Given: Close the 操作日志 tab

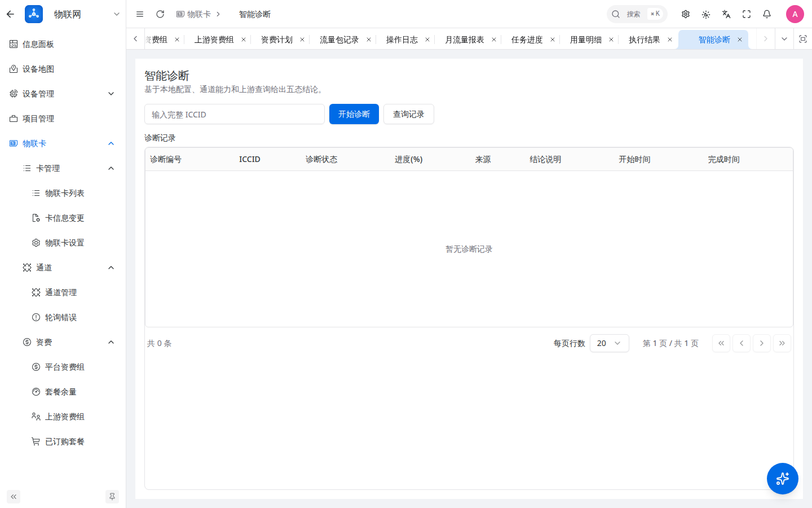Looking at the screenshot, I should (427, 40).
